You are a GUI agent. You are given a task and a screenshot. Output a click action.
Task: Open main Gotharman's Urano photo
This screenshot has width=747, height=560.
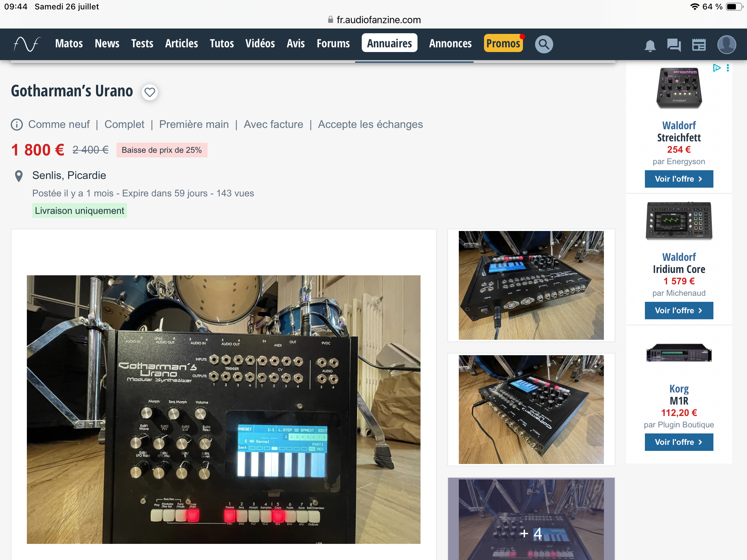(224, 409)
